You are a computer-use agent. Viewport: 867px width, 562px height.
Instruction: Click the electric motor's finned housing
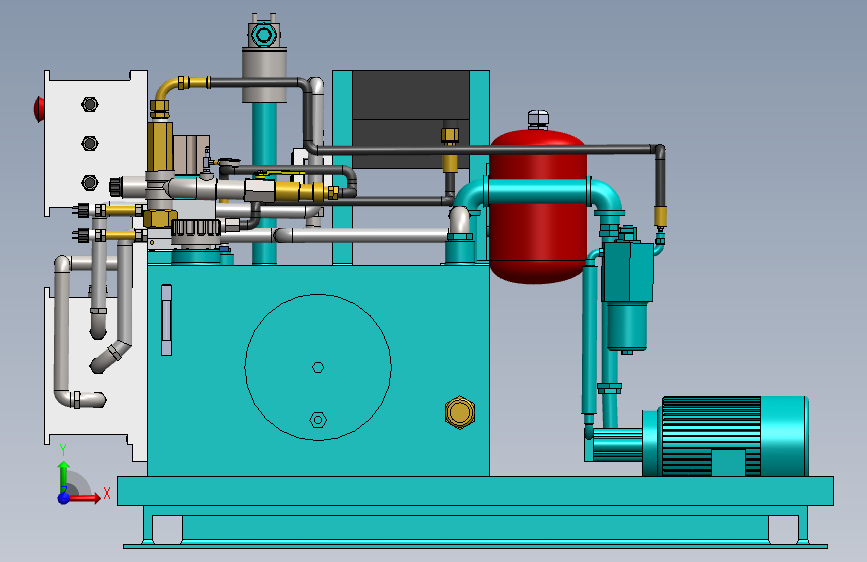[x=711, y=436]
